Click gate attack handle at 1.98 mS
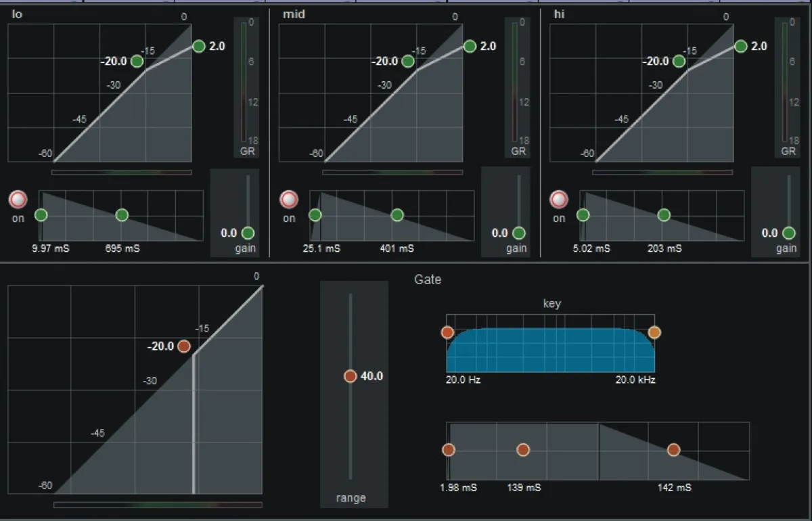 pos(448,450)
